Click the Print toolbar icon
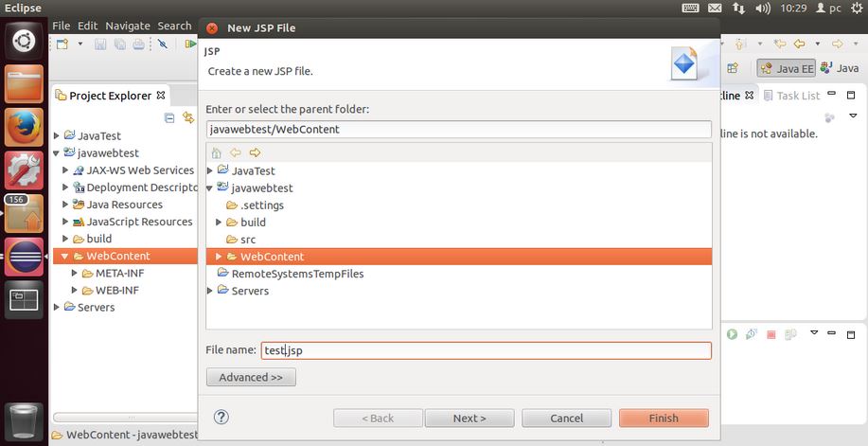868x446 pixels. [138, 45]
